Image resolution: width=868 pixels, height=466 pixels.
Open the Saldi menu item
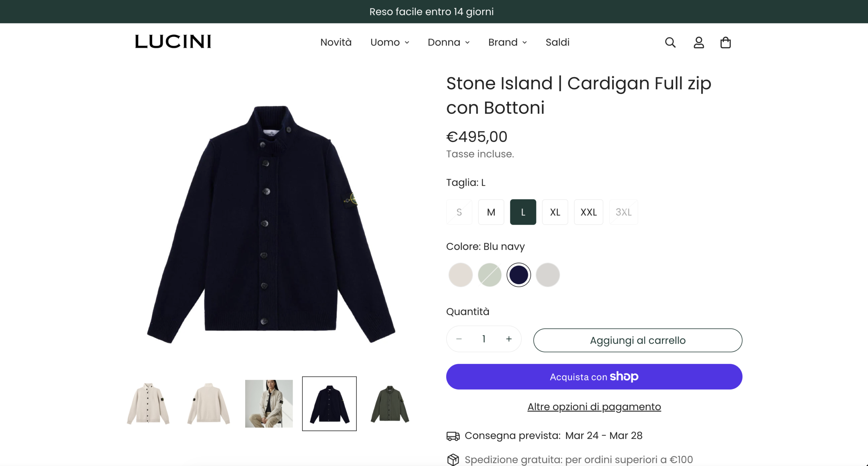point(557,42)
